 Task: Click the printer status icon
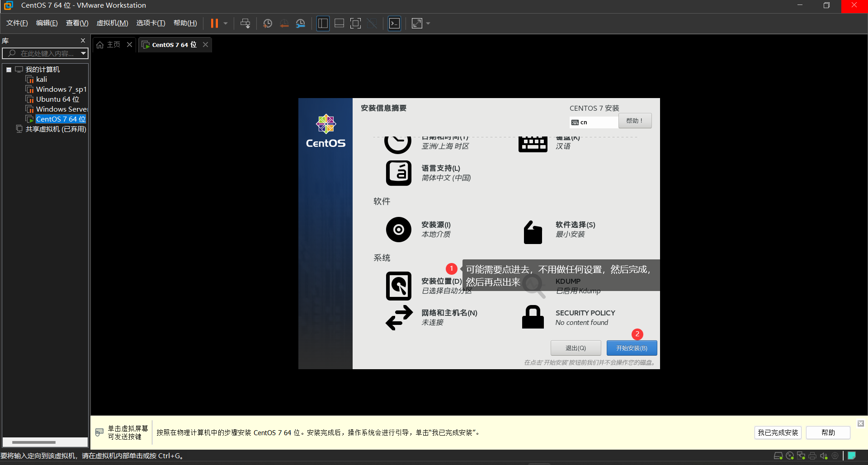[x=812, y=456]
